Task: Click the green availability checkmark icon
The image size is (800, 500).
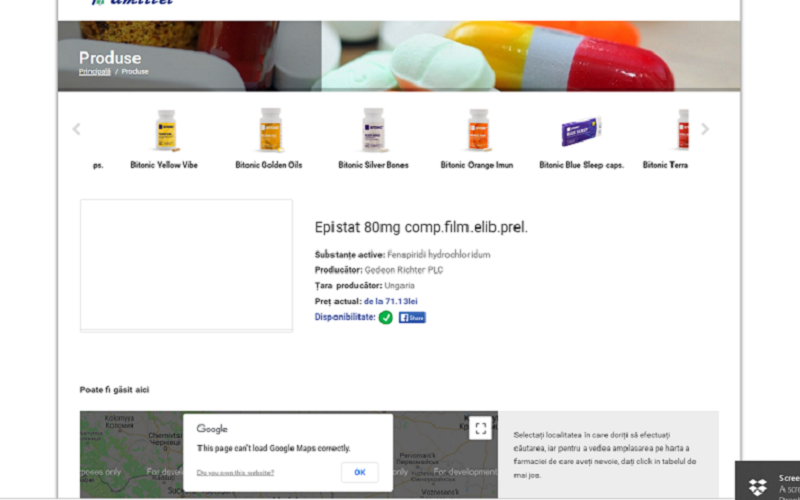Action: click(x=385, y=317)
